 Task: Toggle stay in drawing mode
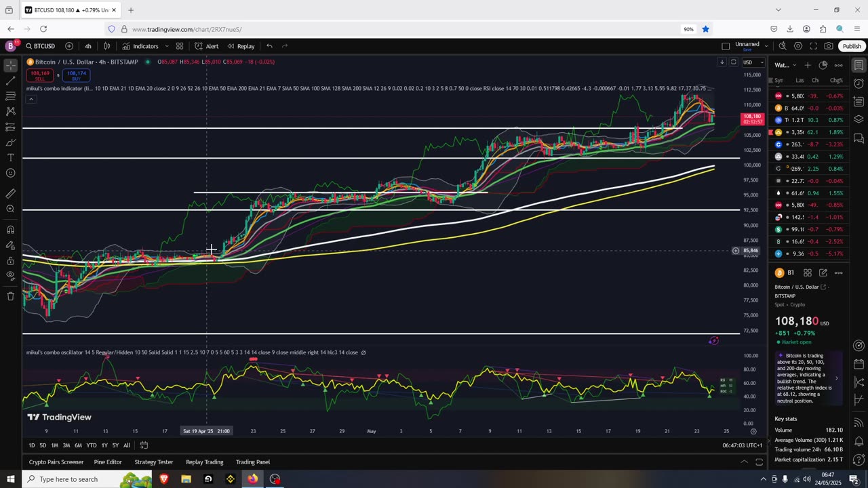point(10,245)
